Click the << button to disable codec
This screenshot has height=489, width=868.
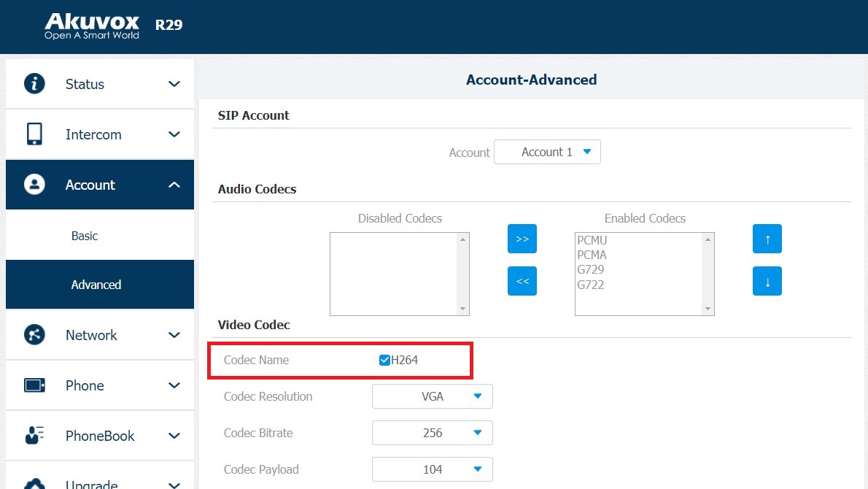click(522, 281)
